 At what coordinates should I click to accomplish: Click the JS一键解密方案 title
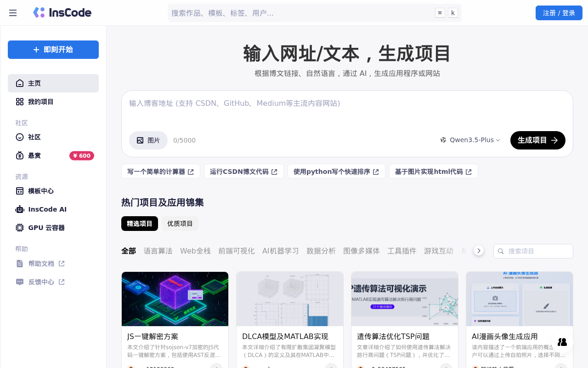(153, 336)
